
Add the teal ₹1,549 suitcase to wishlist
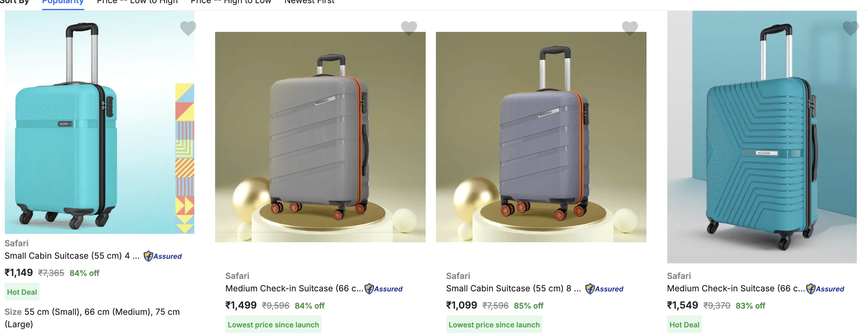[850, 28]
